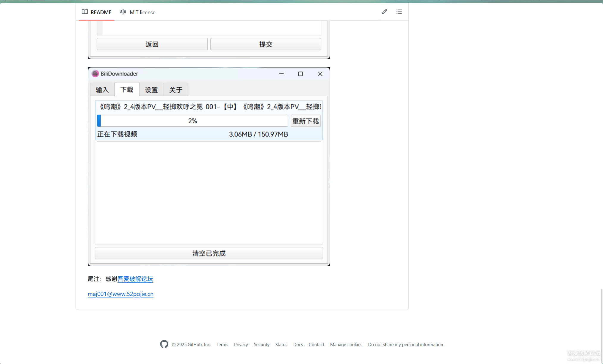Select the 鸣潮 video download entry
This screenshot has width=603, height=364.
[208, 107]
